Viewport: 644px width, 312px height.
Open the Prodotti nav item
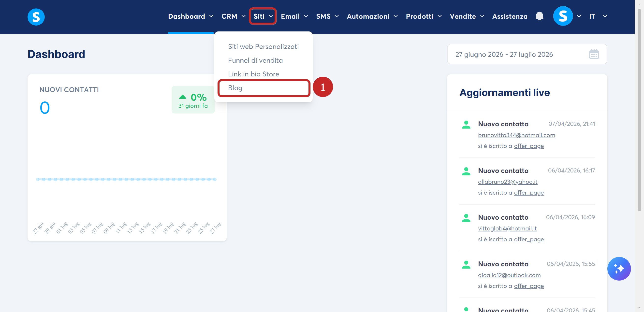click(420, 16)
